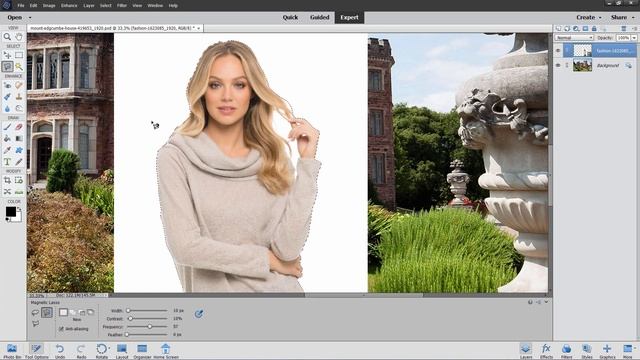Open the Enhance menu
This screenshot has width=640, height=360.
pyautogui.click(x=69, y=6)
